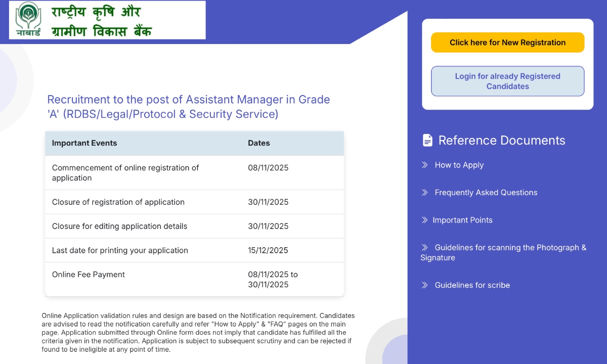
Task: Click the Online Fee Payment table row
Action: (x=194, y=279)
